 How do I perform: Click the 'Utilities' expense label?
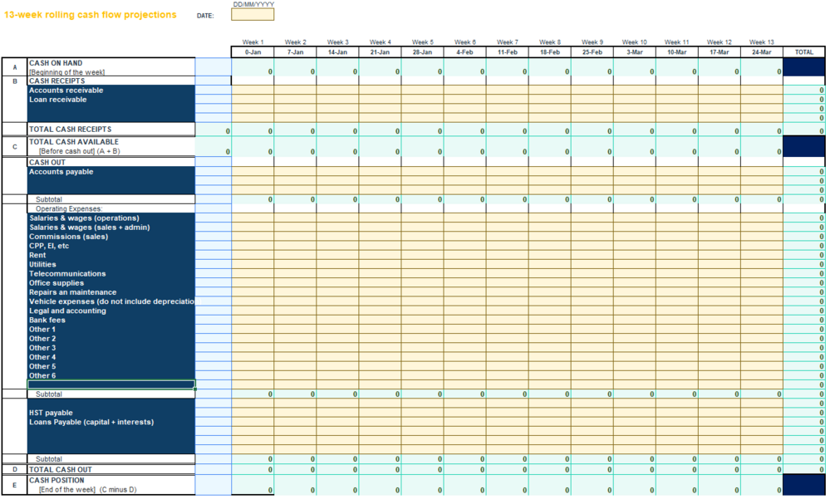42,265
